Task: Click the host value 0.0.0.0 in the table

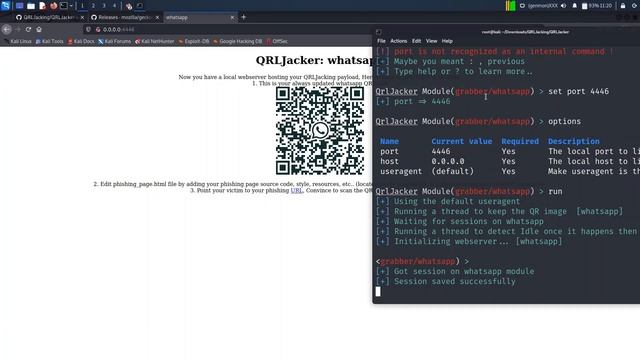Action: click(448, 161)
